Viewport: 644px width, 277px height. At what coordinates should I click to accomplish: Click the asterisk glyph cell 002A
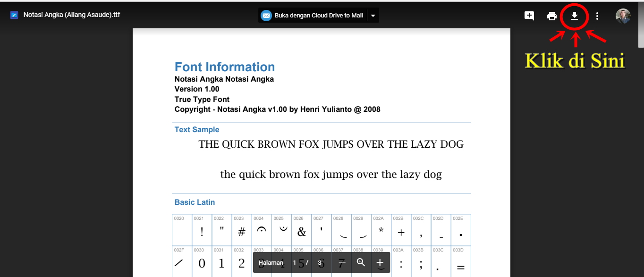coord(381,229)
